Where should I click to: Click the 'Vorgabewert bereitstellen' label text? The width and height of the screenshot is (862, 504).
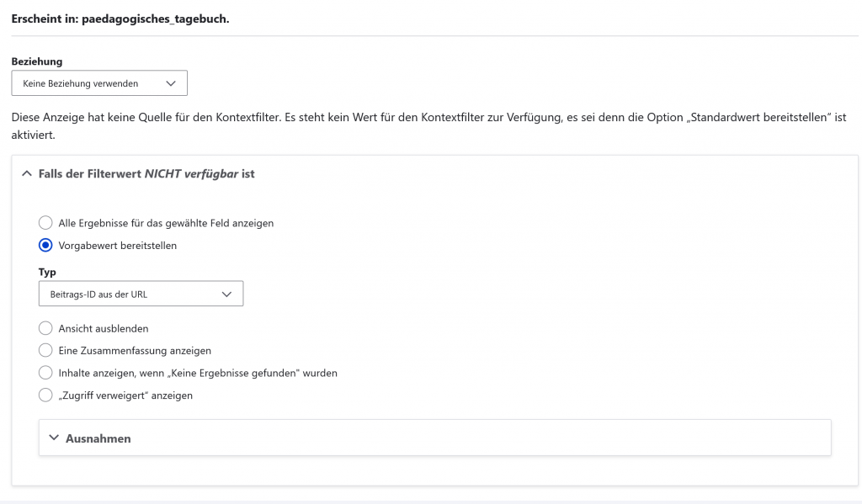118,246
